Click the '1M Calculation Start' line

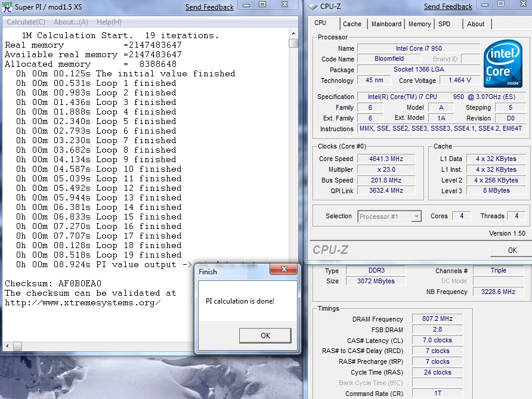[120, 35]
